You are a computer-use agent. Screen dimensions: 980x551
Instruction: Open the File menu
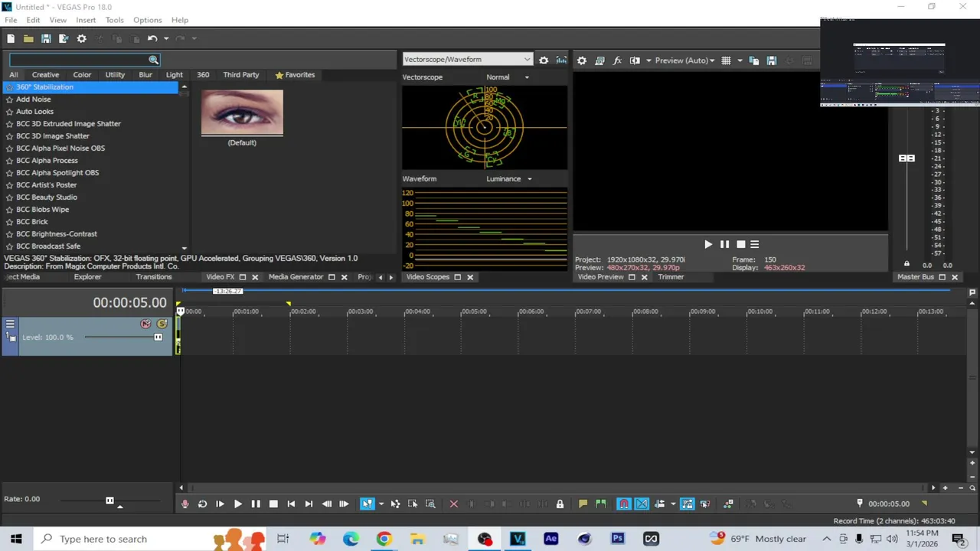pyautogui.click(x=11, y=20)
